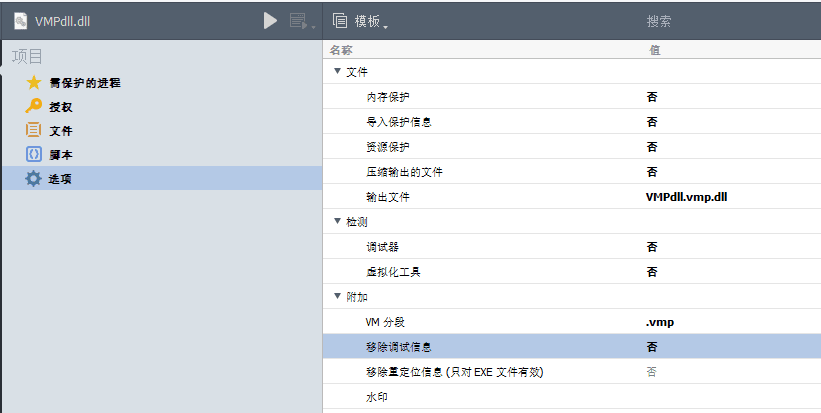This screenshot has height=413, width=821.
Task: Edit the VMPdll.vmp.dll output file value
Action: pyautogui.click(x=686, y=197)
